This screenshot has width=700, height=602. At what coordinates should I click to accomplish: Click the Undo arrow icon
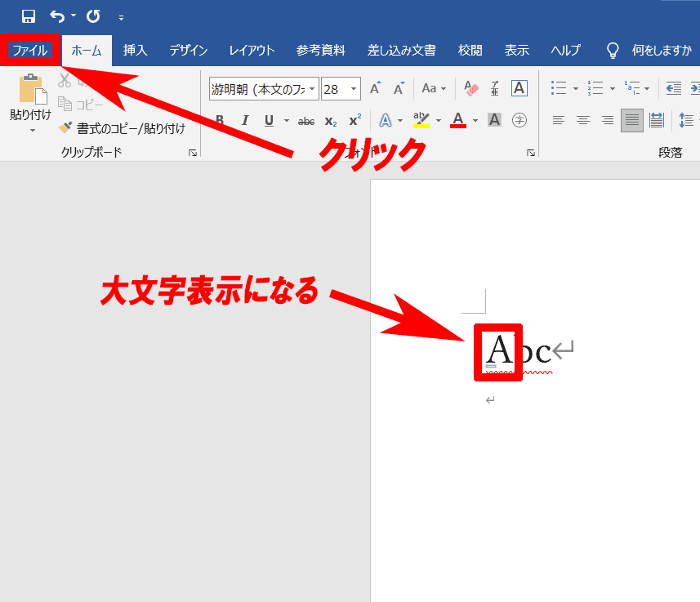[57, 16]
